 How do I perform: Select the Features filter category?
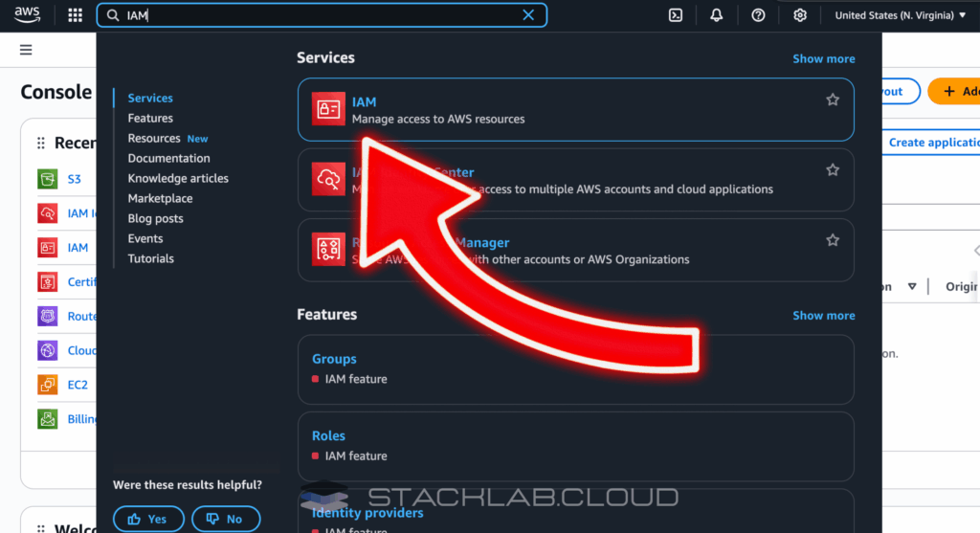(x=150, y=118)
